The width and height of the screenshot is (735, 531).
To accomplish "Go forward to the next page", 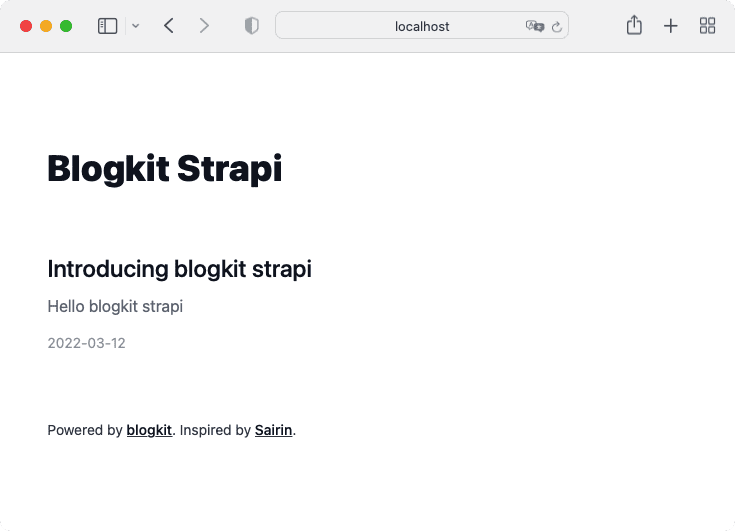I will [x=204, y=26].
